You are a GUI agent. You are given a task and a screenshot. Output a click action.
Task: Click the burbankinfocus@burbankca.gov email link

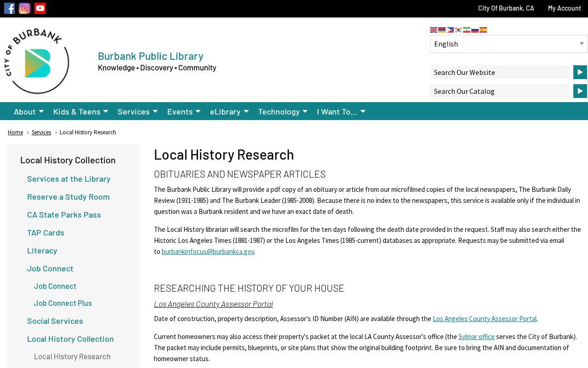(x=208, y=252)
